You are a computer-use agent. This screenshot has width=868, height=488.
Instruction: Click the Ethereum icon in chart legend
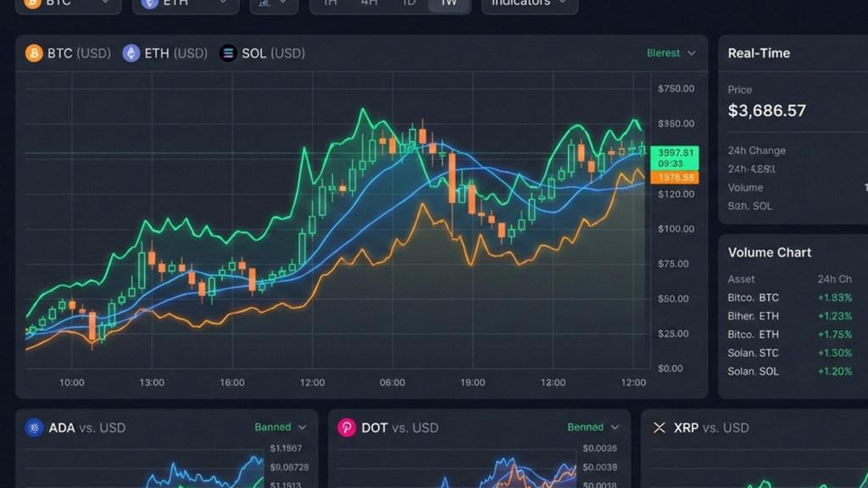point(131,53)
